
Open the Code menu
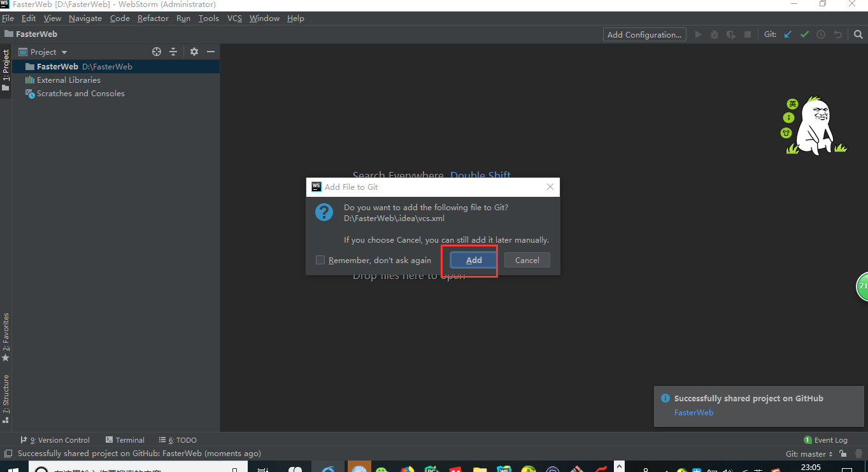[x=120, y=18]
